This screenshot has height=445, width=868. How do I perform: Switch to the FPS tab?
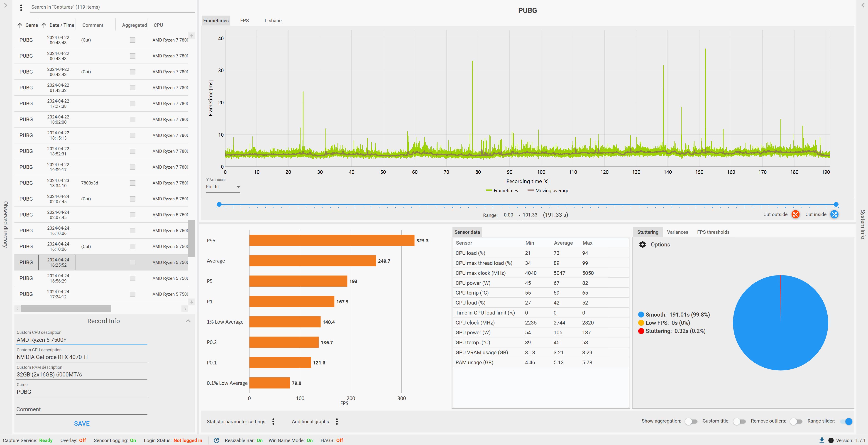point(244,21)
